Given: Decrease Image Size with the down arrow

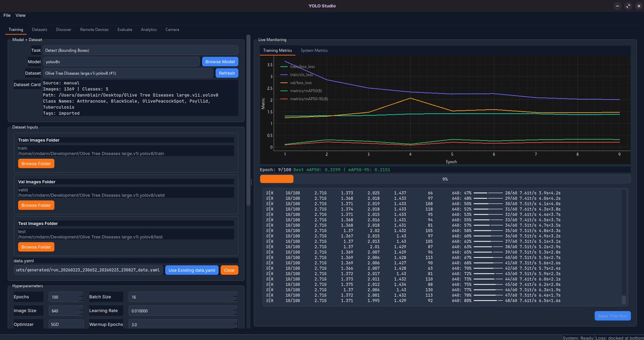Looking at the screenshot, I should (x=81, y=313).
